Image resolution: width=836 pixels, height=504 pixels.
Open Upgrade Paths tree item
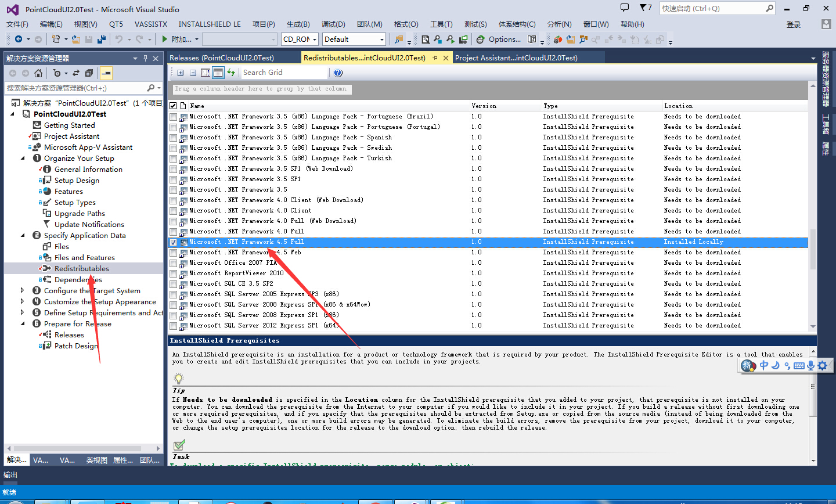point(80,213)
